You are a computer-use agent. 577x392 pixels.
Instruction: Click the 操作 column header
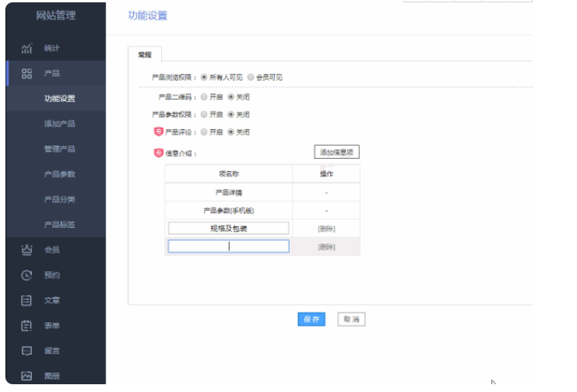coord(326,173)
